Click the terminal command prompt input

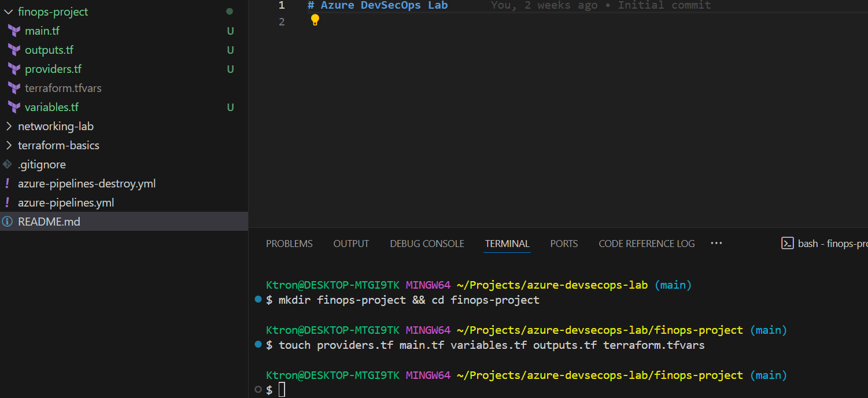click(282, 390)
